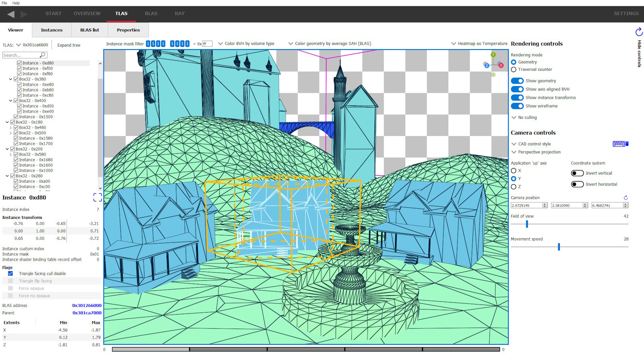This screenshot has width=644, height=354.
Task: Enable the Invert vertical switch
Action: tap(577, 173)
